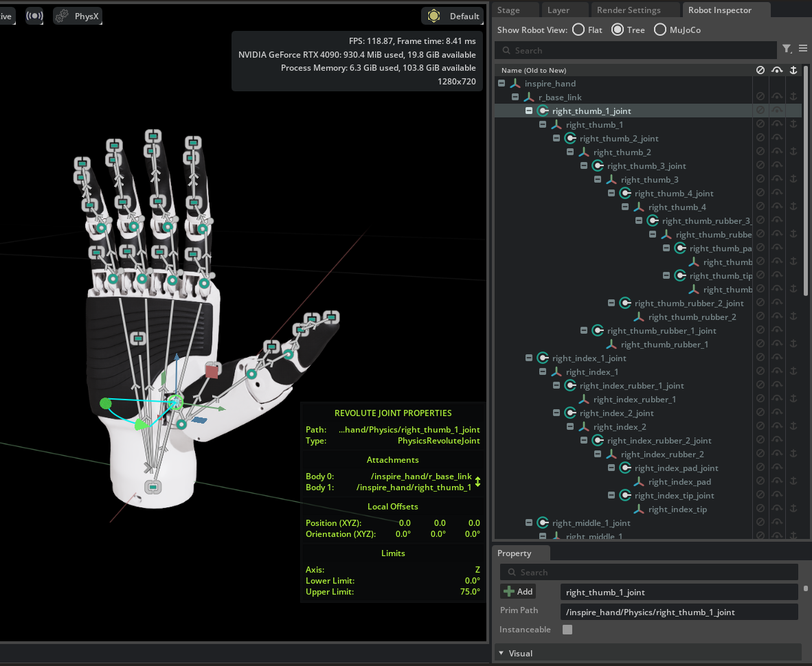Viewport: 812px width, 666px height.
Task: Collapse the inspire_hand tree node
Action: coord(501,83)
